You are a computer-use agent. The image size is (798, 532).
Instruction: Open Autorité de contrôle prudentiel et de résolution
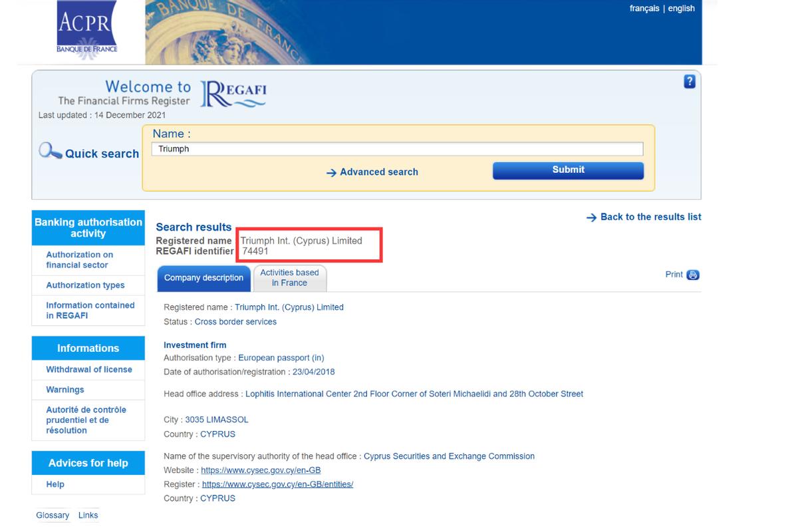(86, 420)
